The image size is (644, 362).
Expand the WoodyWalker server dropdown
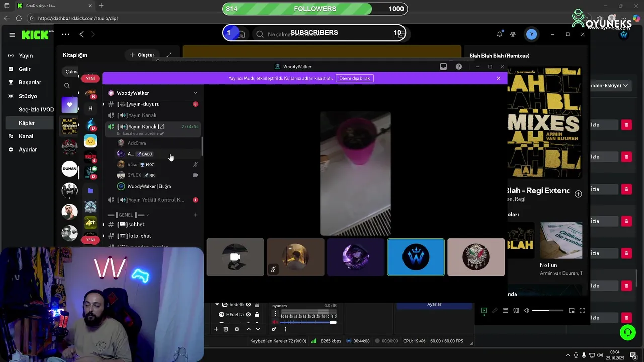click(x=195, y=93)
